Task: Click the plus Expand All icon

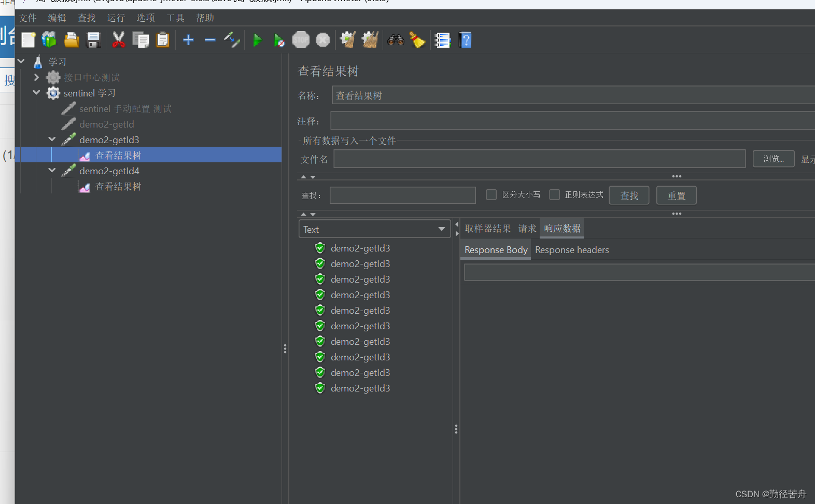Action: tap(188, 40)
